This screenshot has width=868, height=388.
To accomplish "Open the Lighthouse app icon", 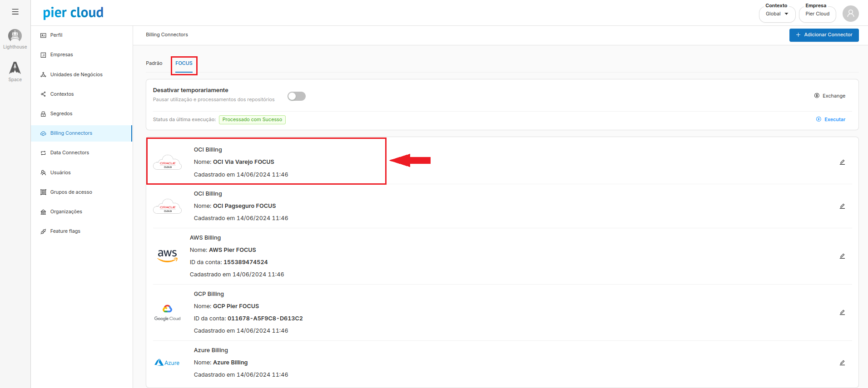I will coord(15,36).
